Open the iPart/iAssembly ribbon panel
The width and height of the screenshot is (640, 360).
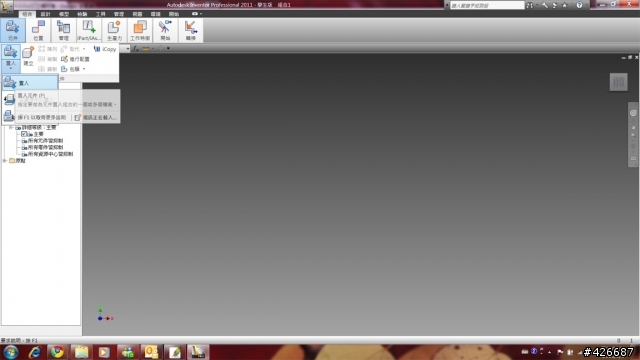(x=89, y=30)
